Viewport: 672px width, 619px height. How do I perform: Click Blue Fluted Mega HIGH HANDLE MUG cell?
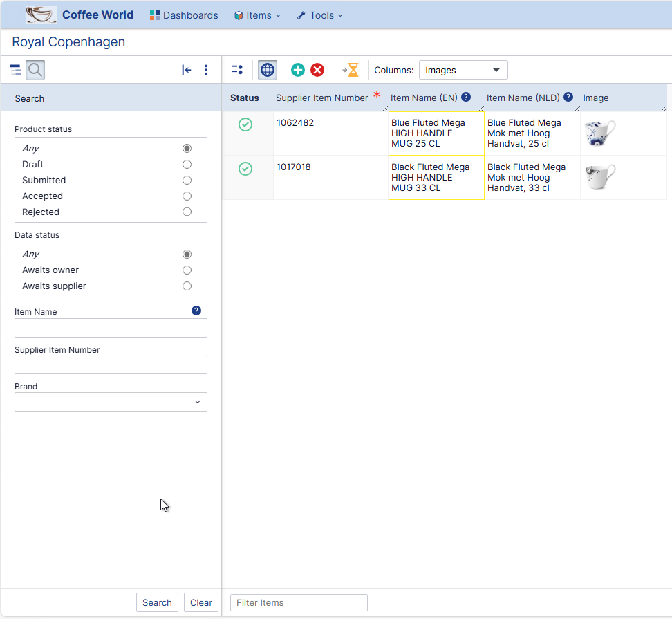pyautogui.click(x=436, y=133)
